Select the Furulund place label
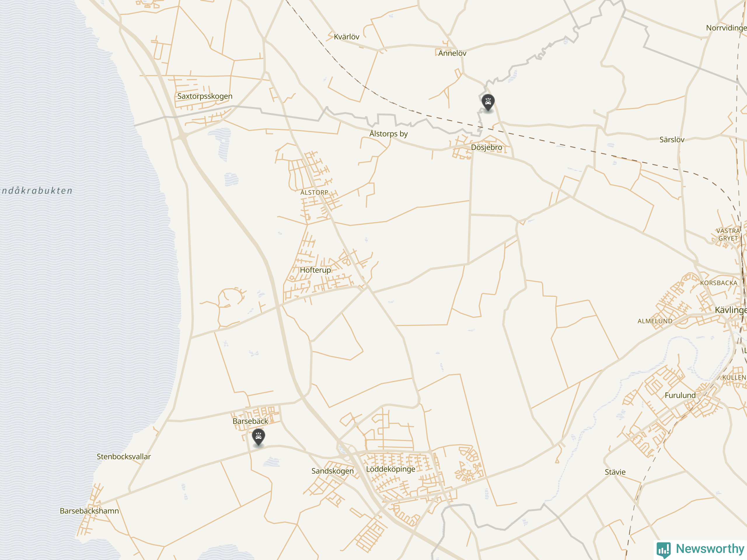 click(680, 395)
